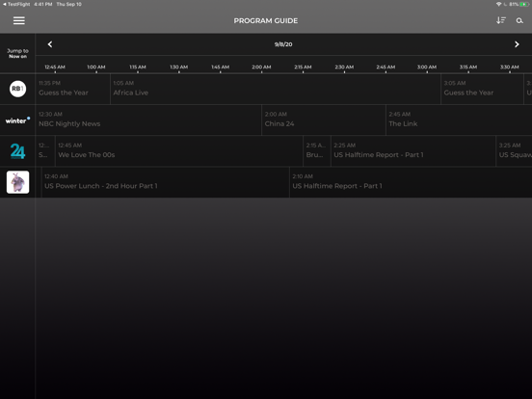Tap the 3:30 AM timeline marker
This screenshot has width=532, height=399.
click(x=510, y=67)
